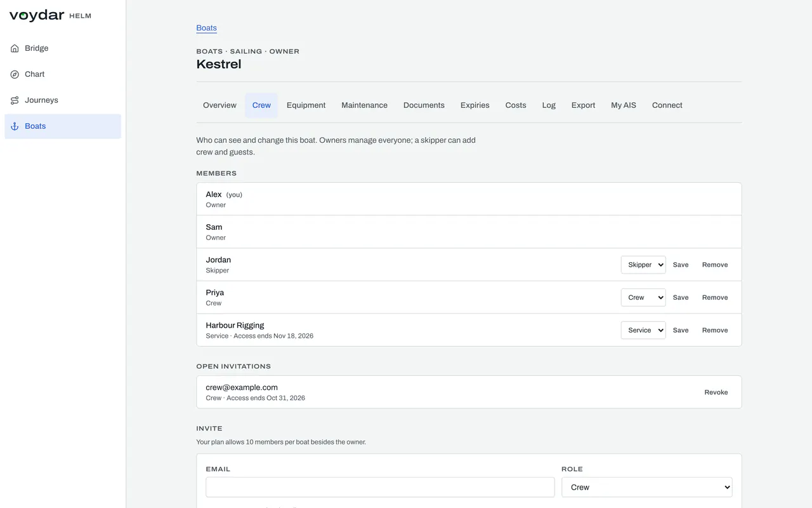The width and height of the screenshot is (812, 508).
Task: Expand the invite Role dropdown
Action: click(x=647, y=487)
